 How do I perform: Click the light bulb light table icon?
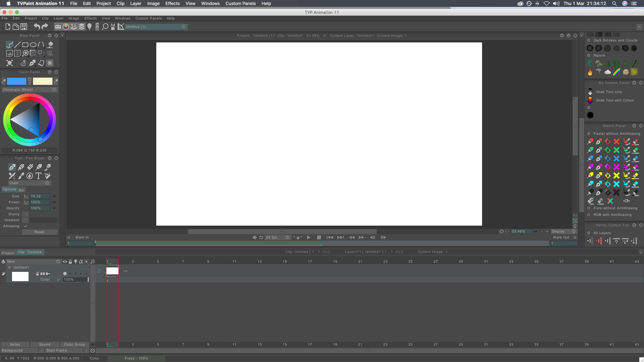(89, 27)
